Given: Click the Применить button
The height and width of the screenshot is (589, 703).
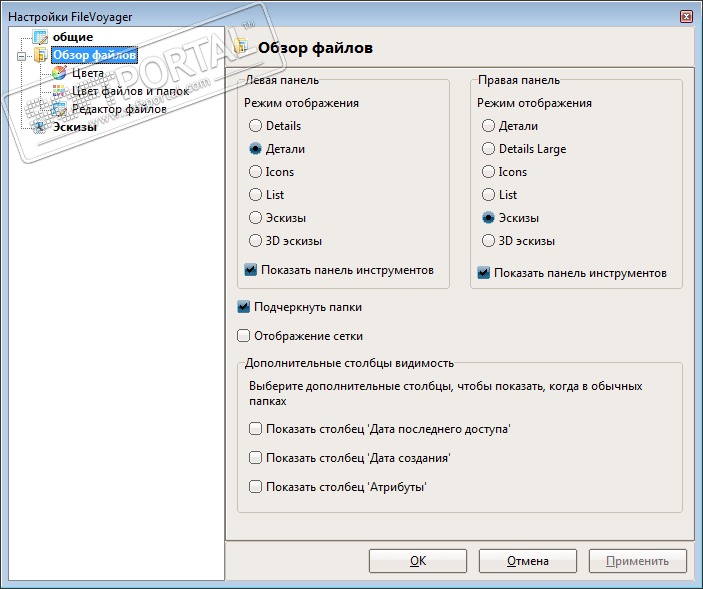Looking at the screenshot, I should [x=638, y=561].
